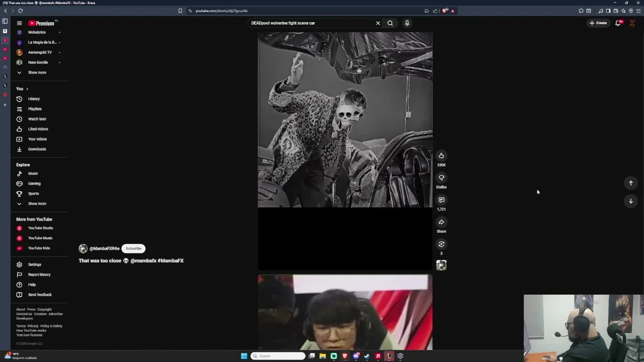Open the Help item

click(x=32, y=285)
